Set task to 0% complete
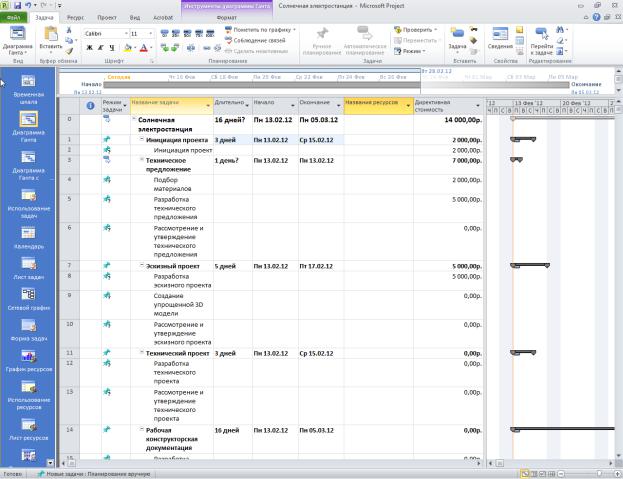 pyautogui.click(x=164, y=33)
